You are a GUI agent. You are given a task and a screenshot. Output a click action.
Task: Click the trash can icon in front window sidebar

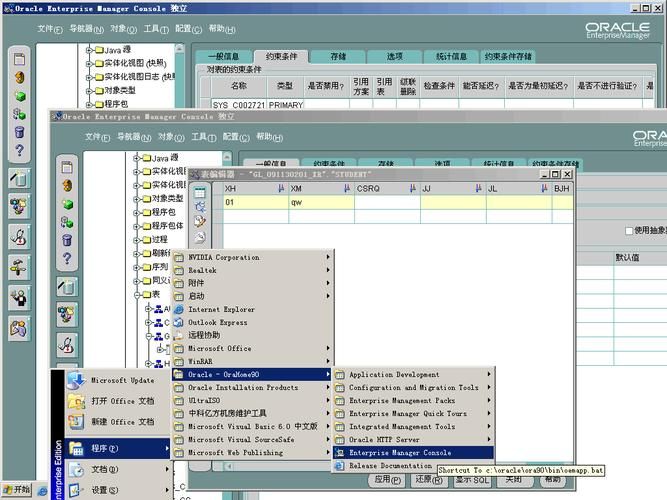tap(67, 240)
